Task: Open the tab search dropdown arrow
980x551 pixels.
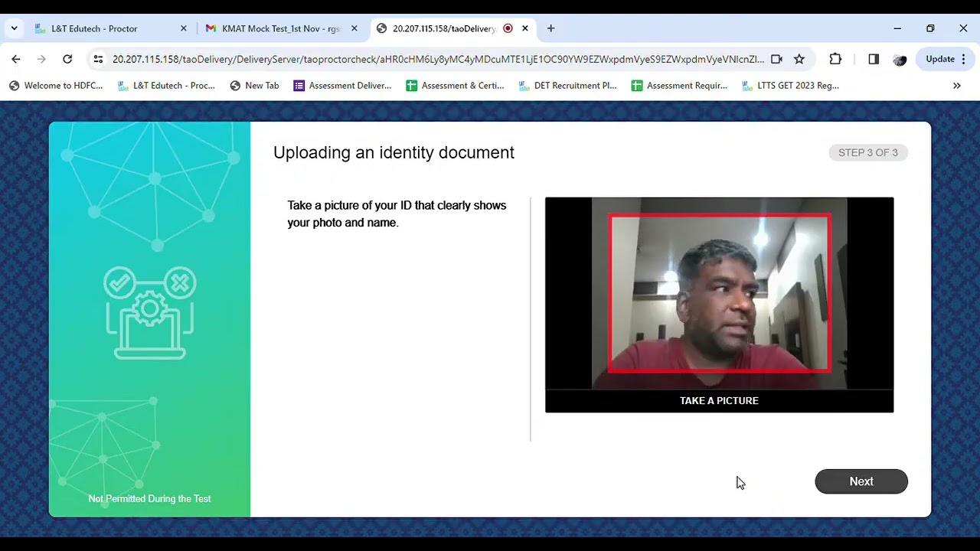Action: pos(14,28)
